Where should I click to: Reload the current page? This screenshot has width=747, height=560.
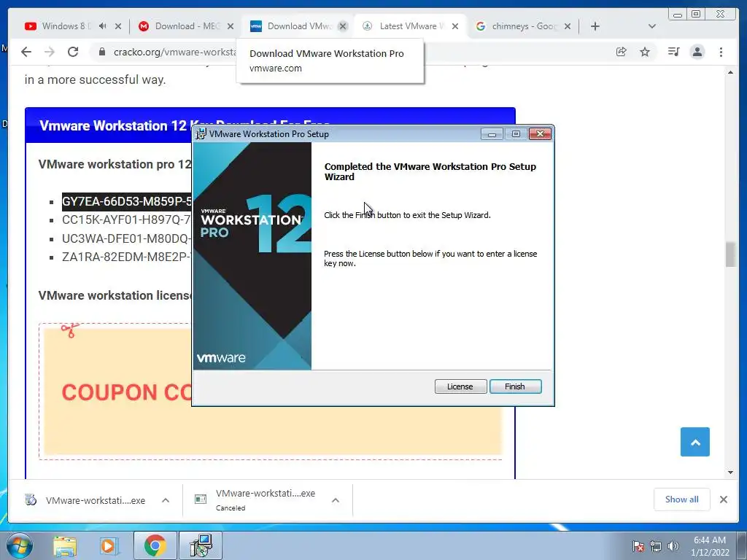tap(73, 52)
